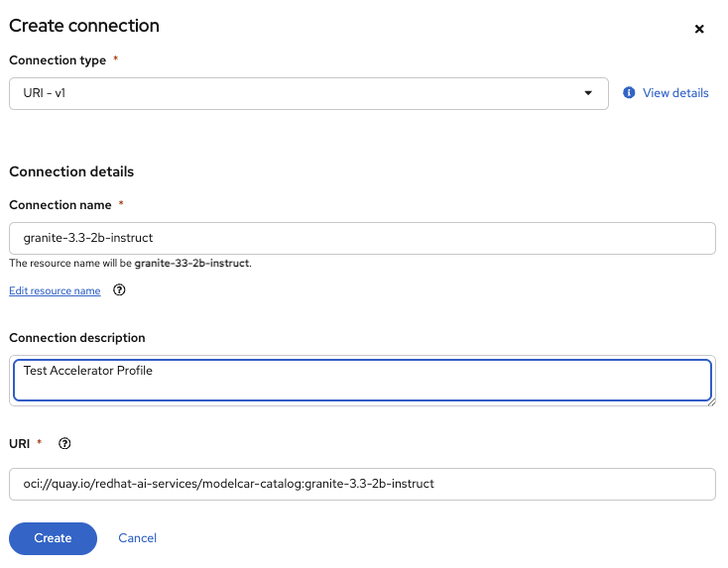
Task: Click the Connection details section heading
Action: [71, 171]
